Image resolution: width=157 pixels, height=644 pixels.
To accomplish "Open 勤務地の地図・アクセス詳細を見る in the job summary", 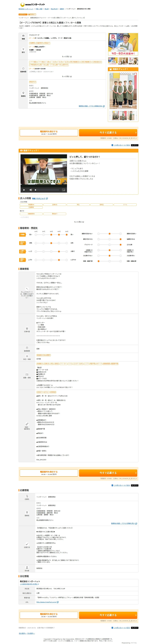I will click(x=90, y=106).
